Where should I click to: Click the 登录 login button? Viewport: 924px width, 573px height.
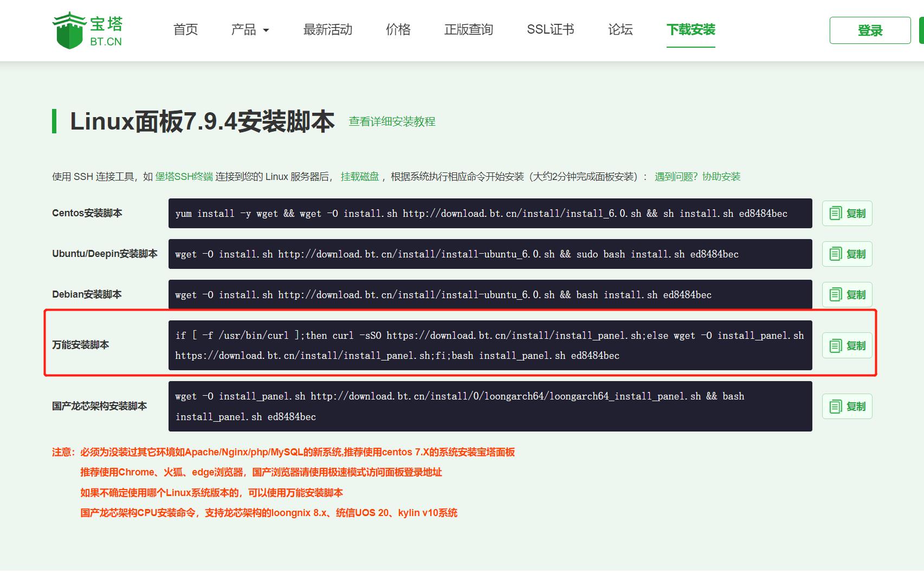pos(870,30)
